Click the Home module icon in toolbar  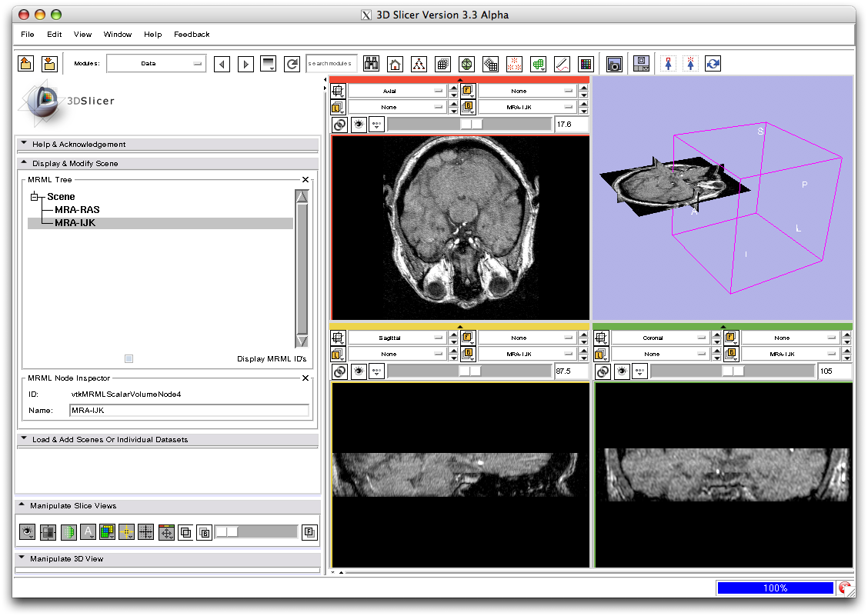pyautogui.click(x=395, y=64)
